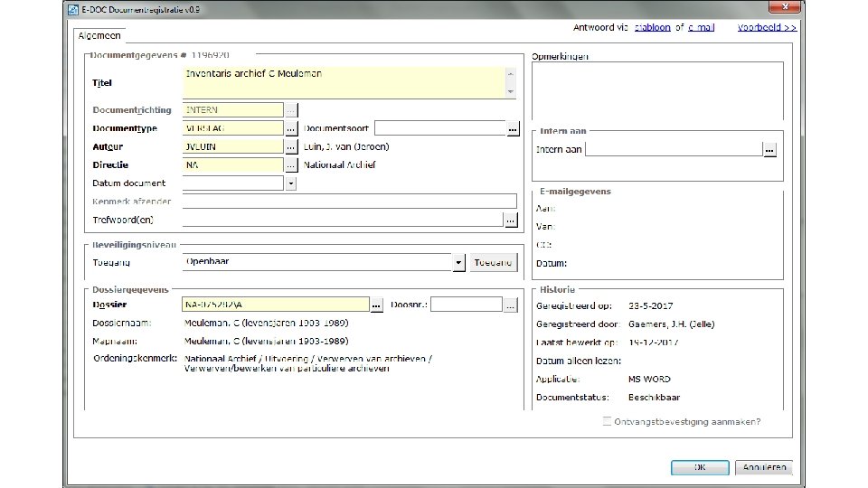Screen dimensions: 868x488
Task: Click the Ordeningskenmerk value text
Action: coord(307,363)
